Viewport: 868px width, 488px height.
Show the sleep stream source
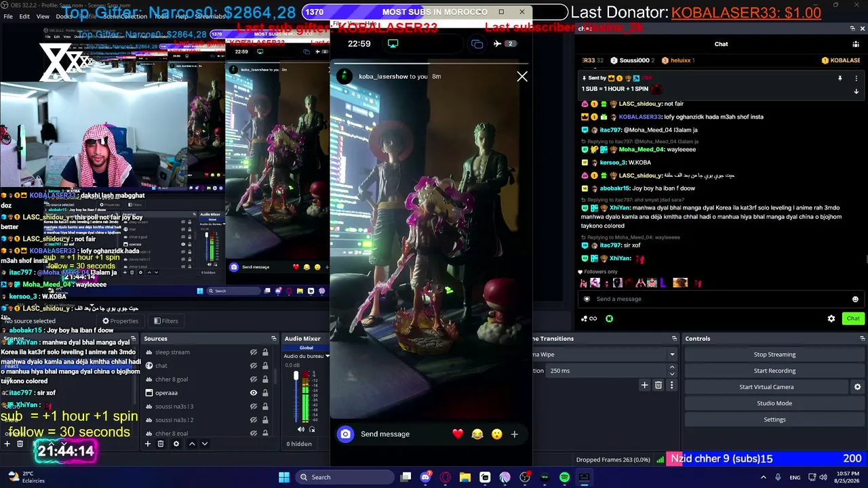(254, 352)
